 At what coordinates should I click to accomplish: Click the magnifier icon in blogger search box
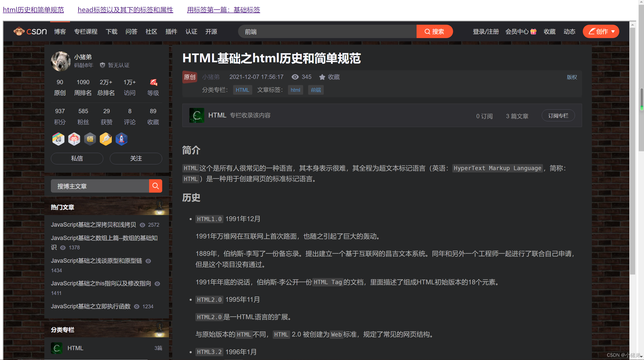point(155,186)
